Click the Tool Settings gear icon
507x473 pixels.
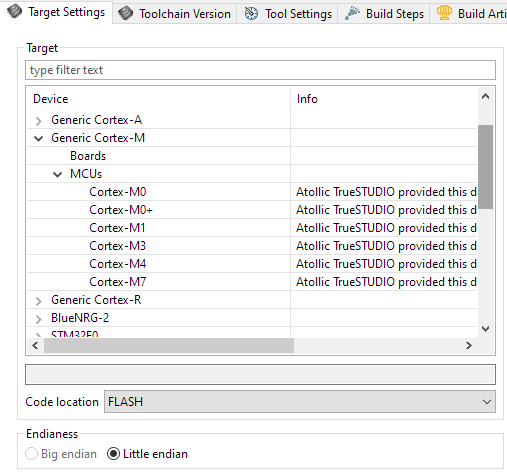pos(251,14)
